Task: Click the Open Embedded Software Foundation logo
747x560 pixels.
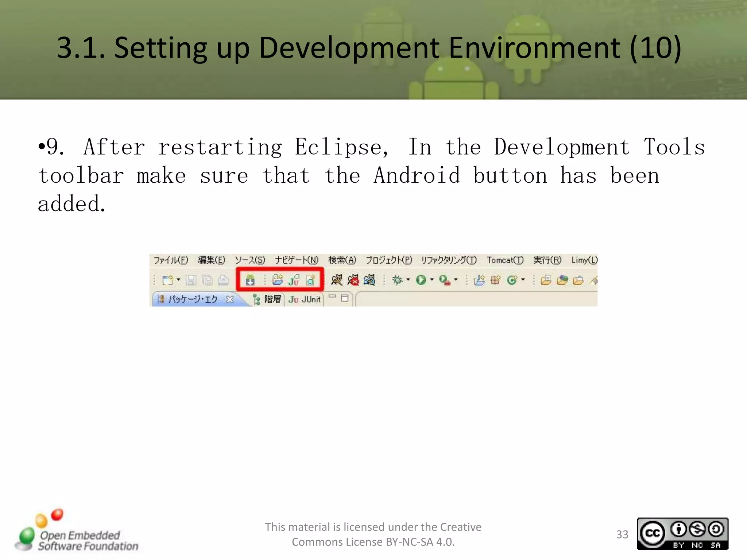Action: 77,531
